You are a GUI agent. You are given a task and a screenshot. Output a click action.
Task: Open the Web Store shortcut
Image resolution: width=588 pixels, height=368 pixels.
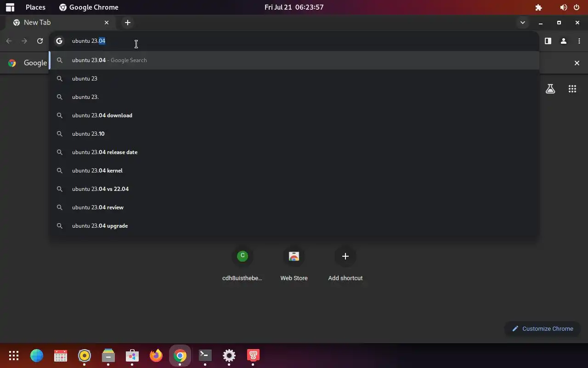click(294, 264)
